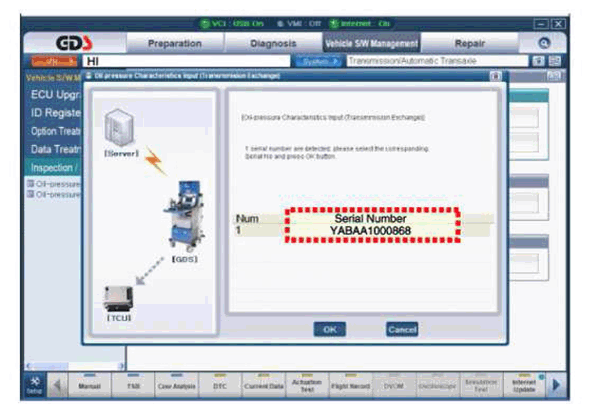Screen dimensions: 591x413
Task: Minimize the GDS window
Action: coord(541,24)
